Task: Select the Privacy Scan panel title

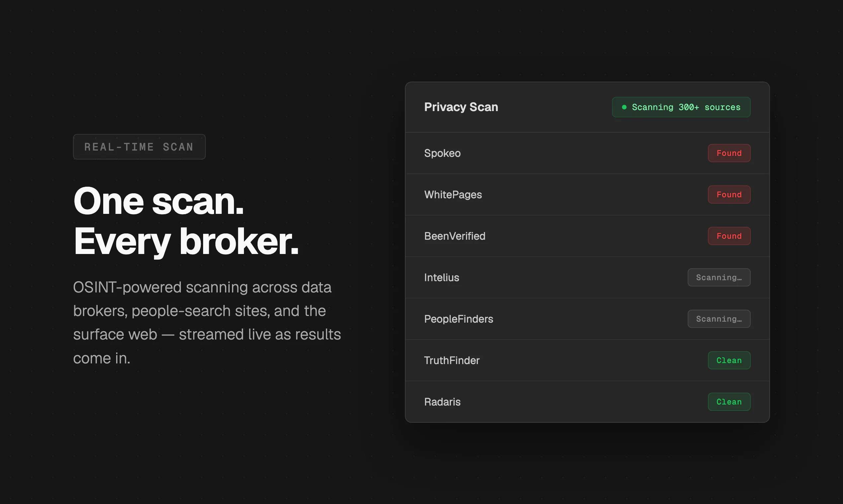Action: tap(461, 107)
